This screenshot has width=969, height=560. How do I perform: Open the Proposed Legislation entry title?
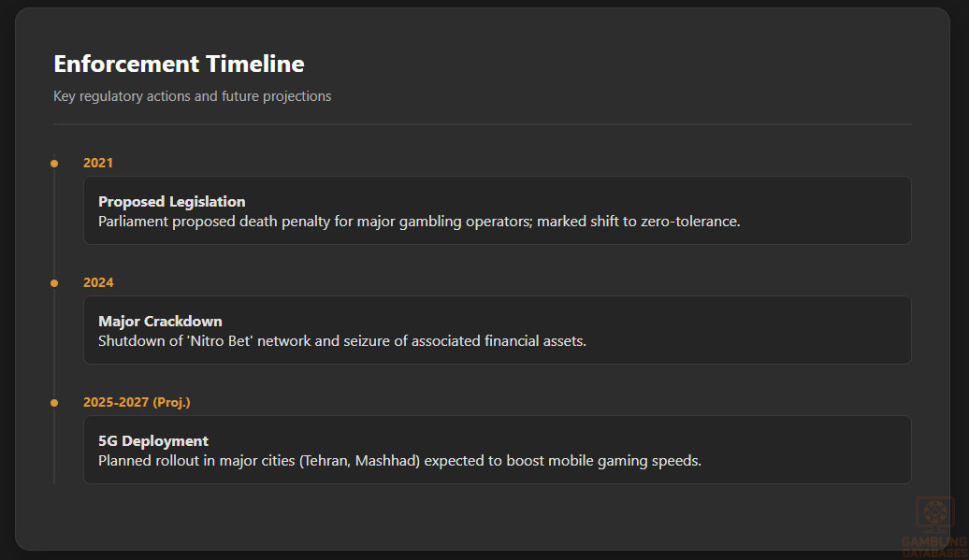pos(171,202)
